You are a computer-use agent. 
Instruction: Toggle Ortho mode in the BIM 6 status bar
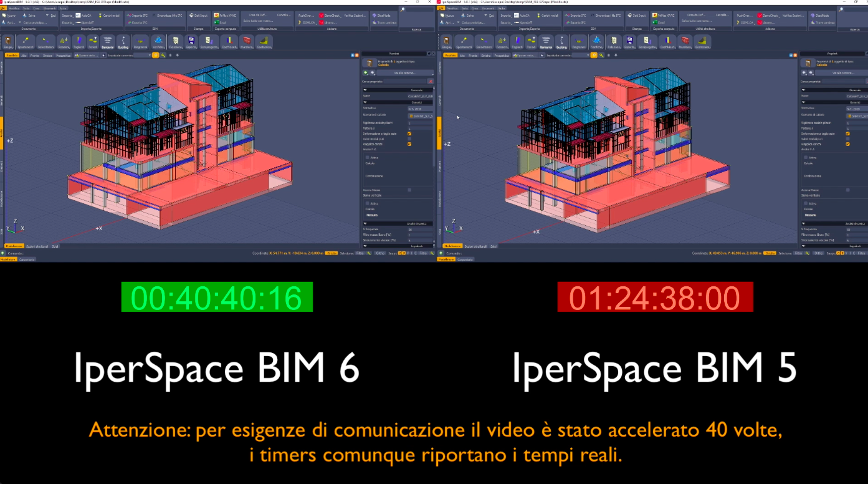pos(381,253)
